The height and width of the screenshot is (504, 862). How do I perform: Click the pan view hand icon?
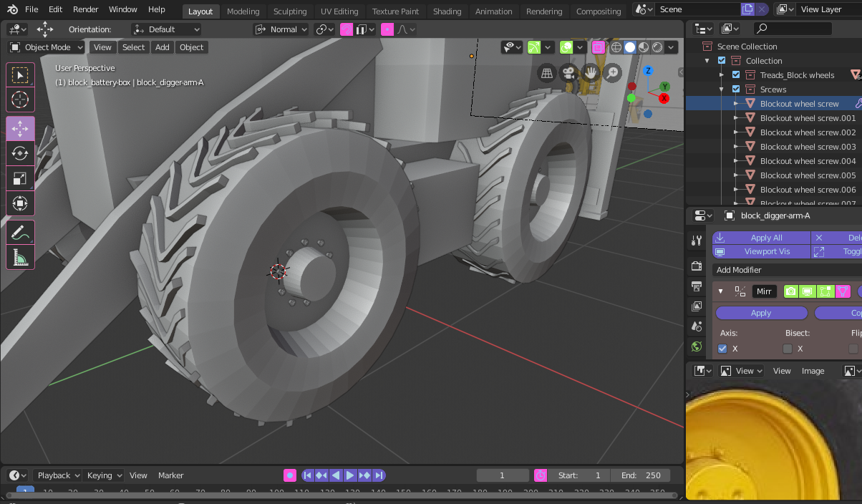[x=590, y=73]
